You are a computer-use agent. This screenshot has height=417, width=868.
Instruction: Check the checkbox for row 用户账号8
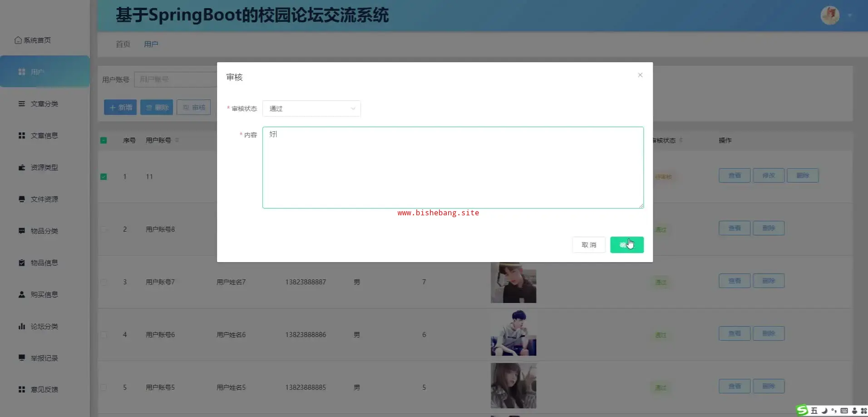[104, 229]
